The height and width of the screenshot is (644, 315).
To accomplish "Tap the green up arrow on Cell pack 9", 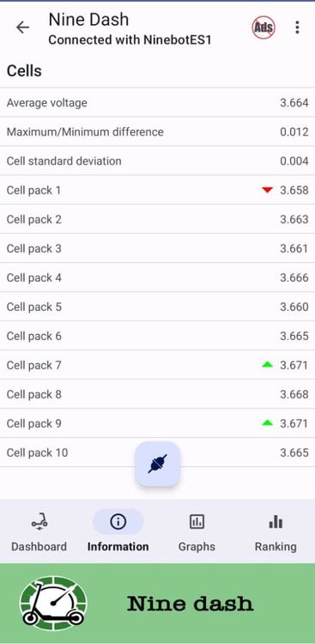I will (267, 422).
